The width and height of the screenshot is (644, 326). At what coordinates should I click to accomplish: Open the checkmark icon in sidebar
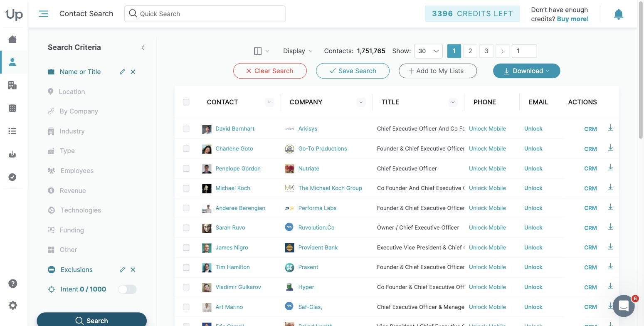(12, 177)
